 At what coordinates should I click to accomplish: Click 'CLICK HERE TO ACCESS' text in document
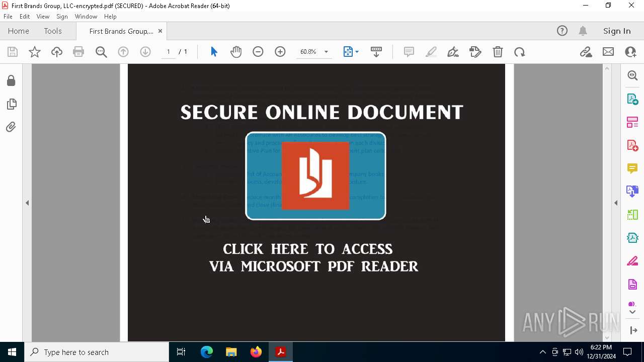pyautogui.click(x=308, y=249)
